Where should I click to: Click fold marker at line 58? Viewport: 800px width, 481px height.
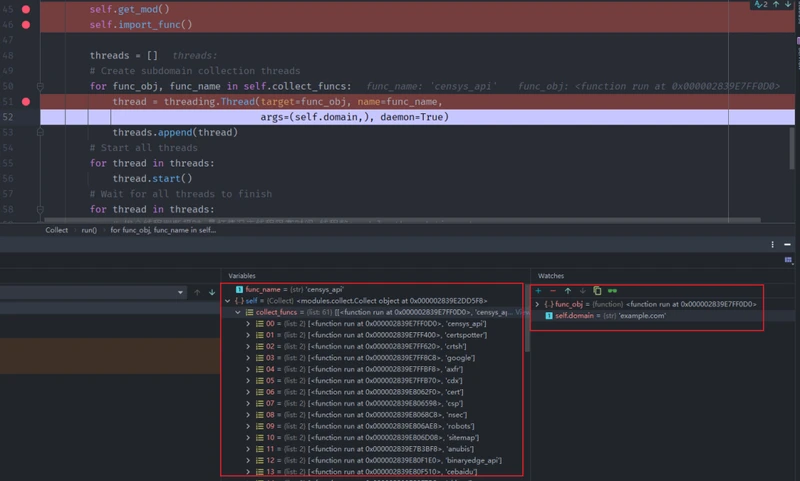coord(40,209)
